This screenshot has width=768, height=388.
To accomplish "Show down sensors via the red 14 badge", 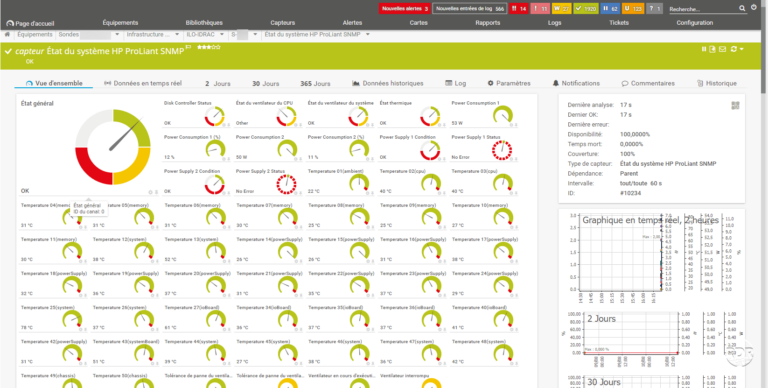I will point(518,9).
